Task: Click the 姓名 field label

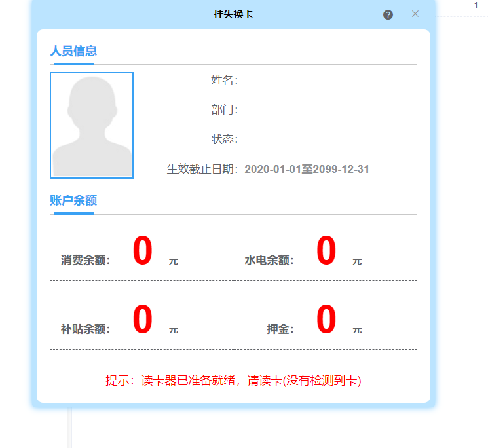Action: [224, 80]
